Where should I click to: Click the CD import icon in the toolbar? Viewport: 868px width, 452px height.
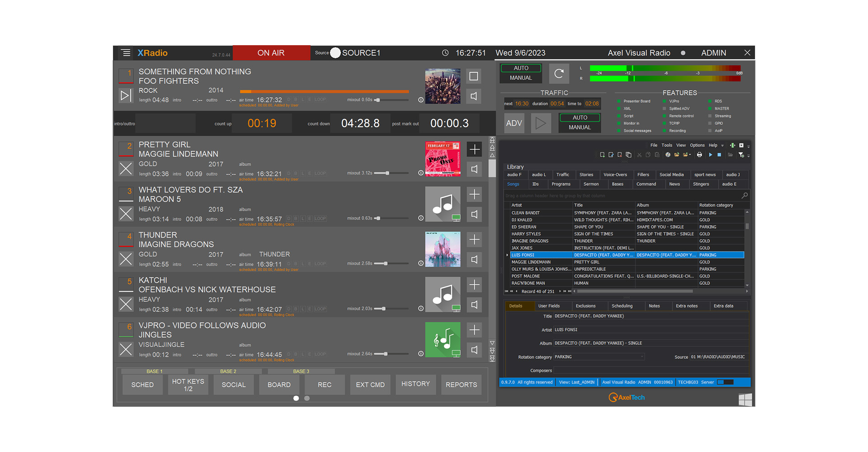click(x=668, y=155)
